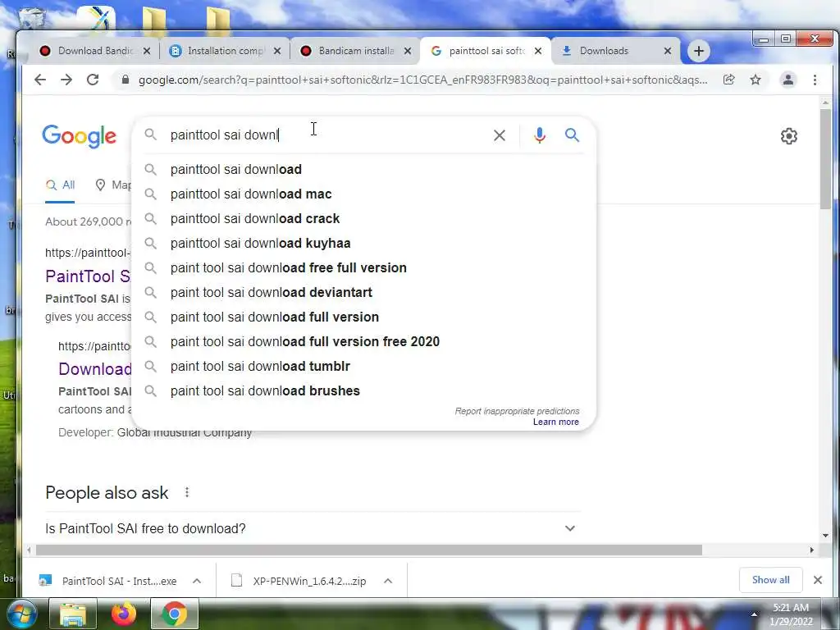Choose suggestion 'paint tool sai download tumblr'

point(363,367)
